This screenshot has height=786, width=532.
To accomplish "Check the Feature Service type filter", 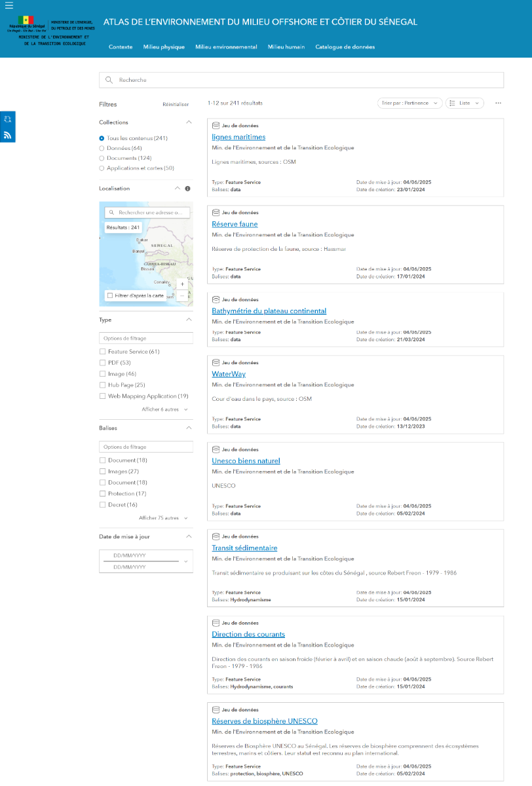I will click(102, 352).
